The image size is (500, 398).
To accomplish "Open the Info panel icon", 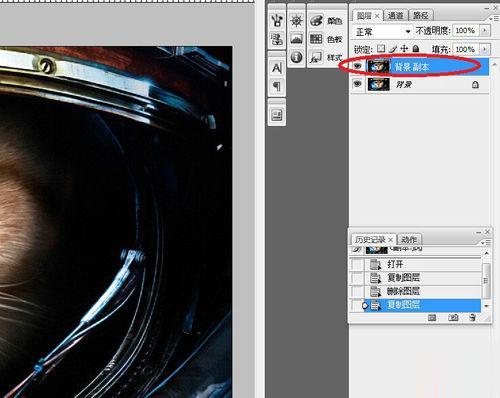I will (x=296, y=57).
